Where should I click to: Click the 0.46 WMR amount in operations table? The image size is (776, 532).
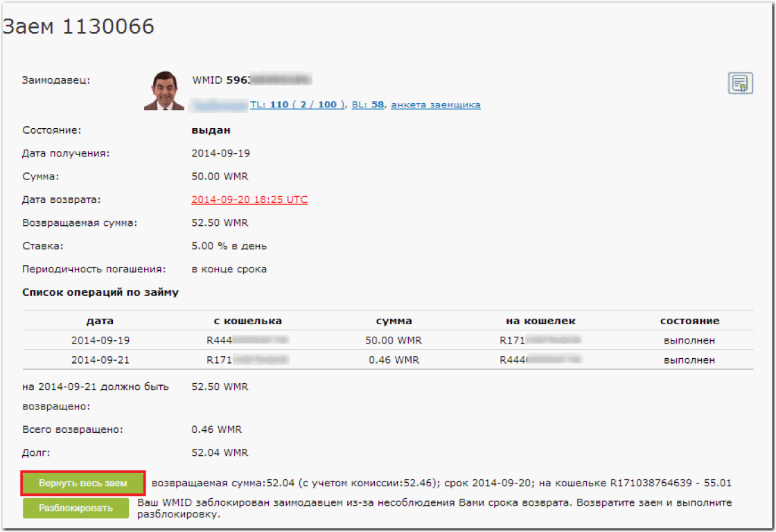(x=394, y=360)
